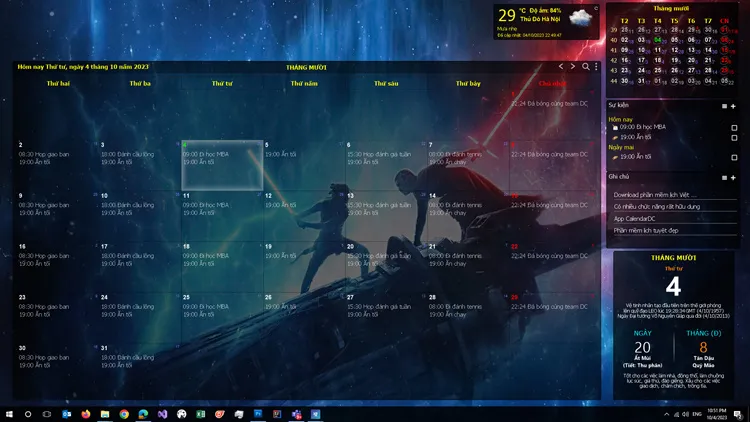The height and width of the screenshot is (422, 750).
Task: Click highlighted October 4 calendar cell
Action: point(222,164)
